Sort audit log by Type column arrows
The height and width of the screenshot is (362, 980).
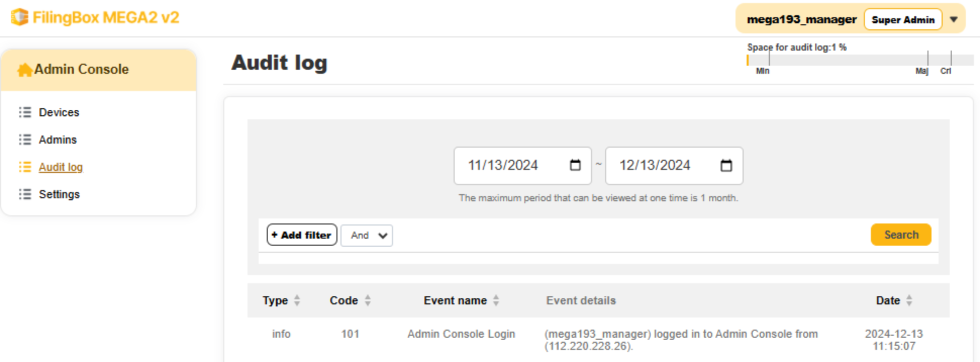[x=297, y=300]
